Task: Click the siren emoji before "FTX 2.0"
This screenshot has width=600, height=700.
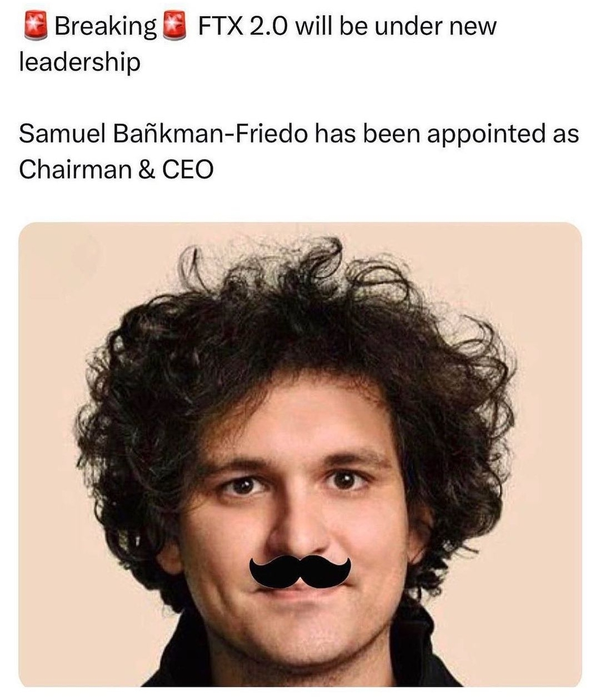Action: pyautogui.click(x=173, y=26)
